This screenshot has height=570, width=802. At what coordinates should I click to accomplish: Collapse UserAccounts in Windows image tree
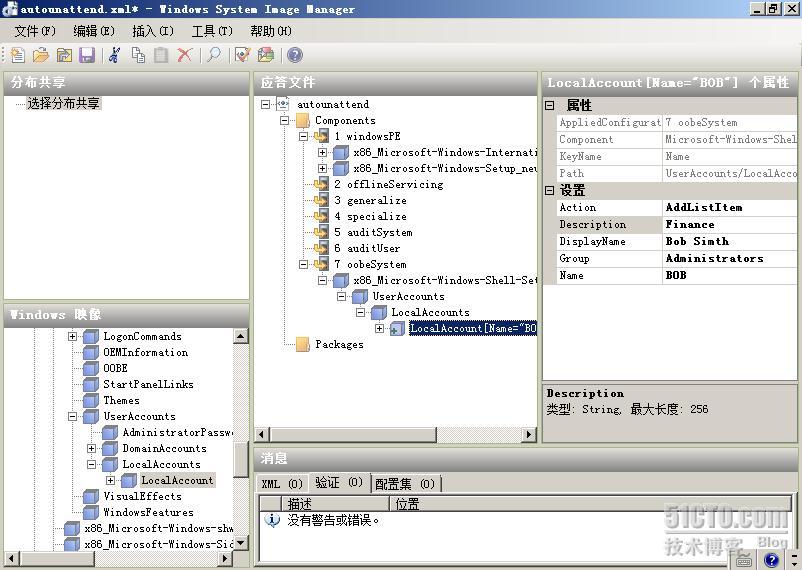(x=72, y=416)
